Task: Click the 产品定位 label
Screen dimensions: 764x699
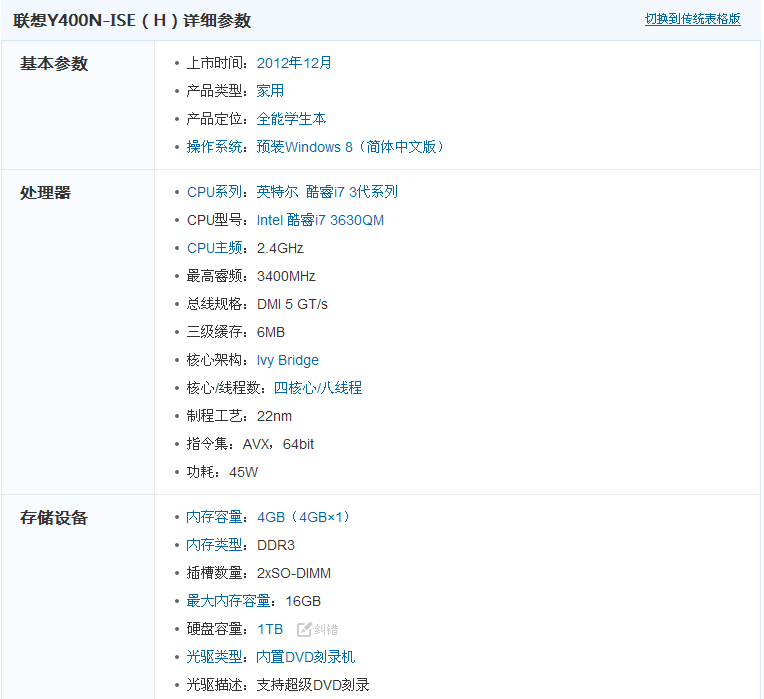Action: 214,119
